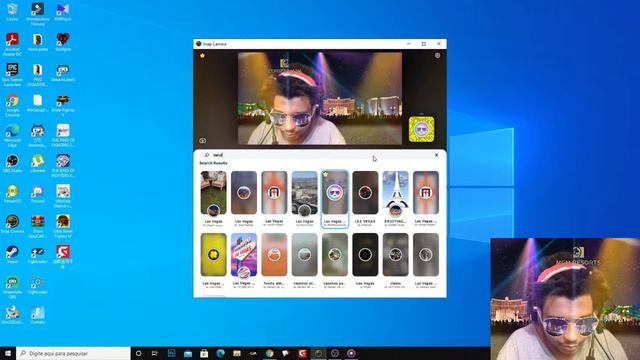This screenshot has height=360, width=640.
Task: Open Discord desktop shortcut
Action: (x=38, y=194)
